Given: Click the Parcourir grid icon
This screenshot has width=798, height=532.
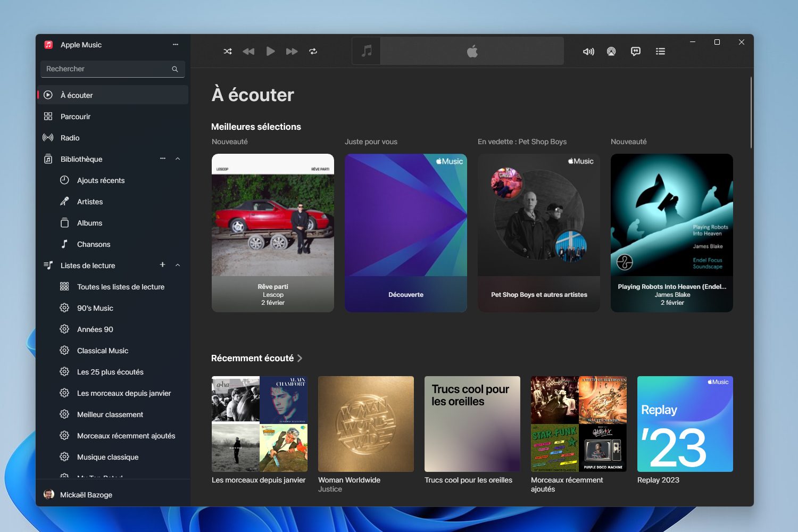Looking at the screenshot, I should 48,117.
